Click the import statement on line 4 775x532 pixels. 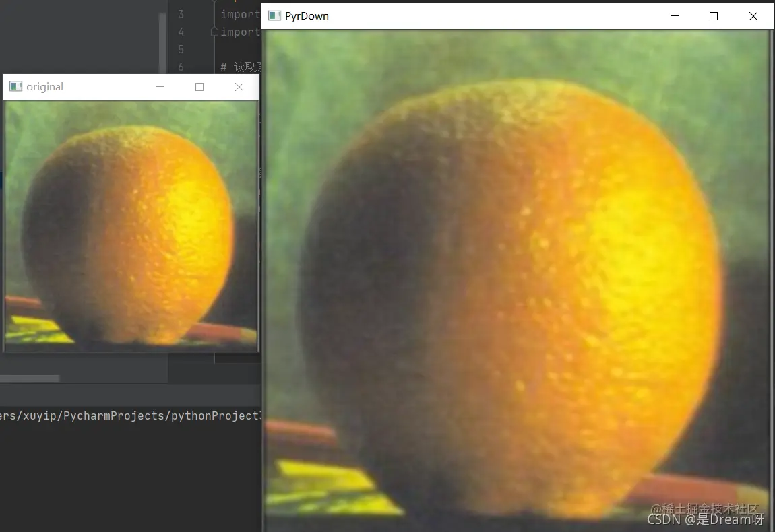(x=240, y=32)
